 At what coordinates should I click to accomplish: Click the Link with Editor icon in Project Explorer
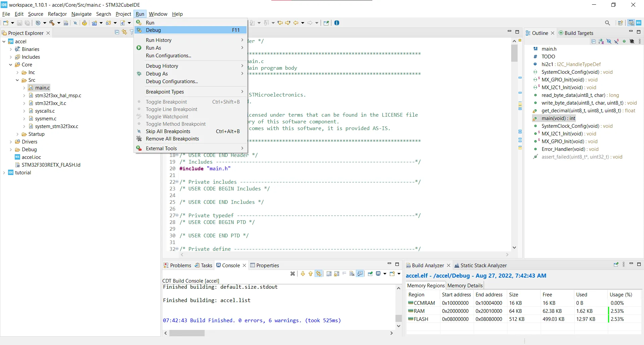pyautogui.click(x=124, y=32)
